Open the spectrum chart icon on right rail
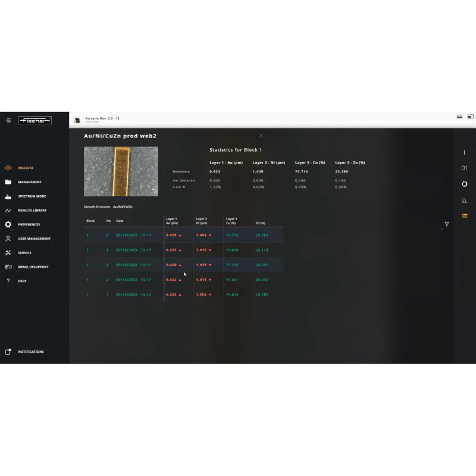The width and height of the screenshot is (476, 476). click(464, 200)
